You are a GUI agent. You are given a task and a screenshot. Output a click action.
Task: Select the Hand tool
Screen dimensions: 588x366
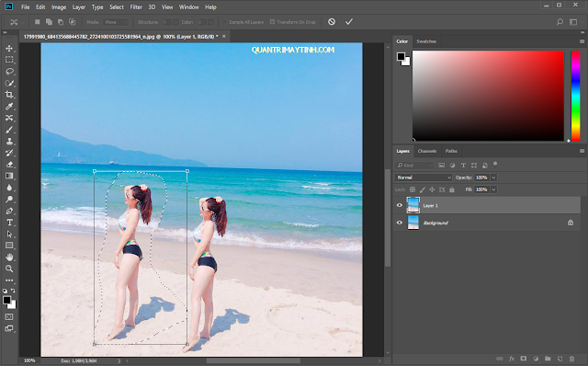tap(9, 257)
